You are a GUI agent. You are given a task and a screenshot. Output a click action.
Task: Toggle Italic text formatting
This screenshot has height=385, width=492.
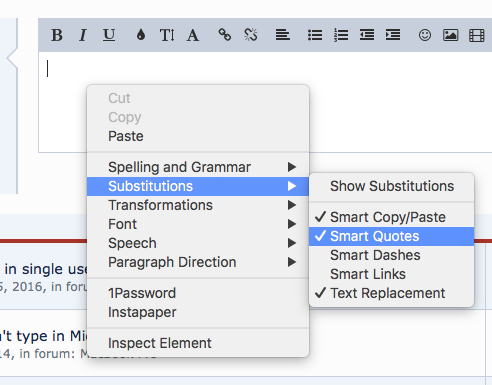tap(83, 35)
